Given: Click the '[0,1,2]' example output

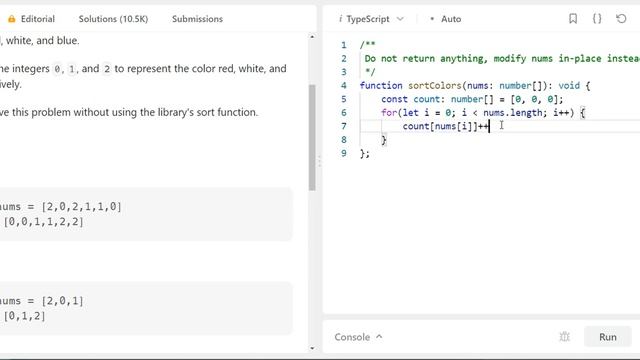Looking at the screenshot, I should tap(24, 316).
